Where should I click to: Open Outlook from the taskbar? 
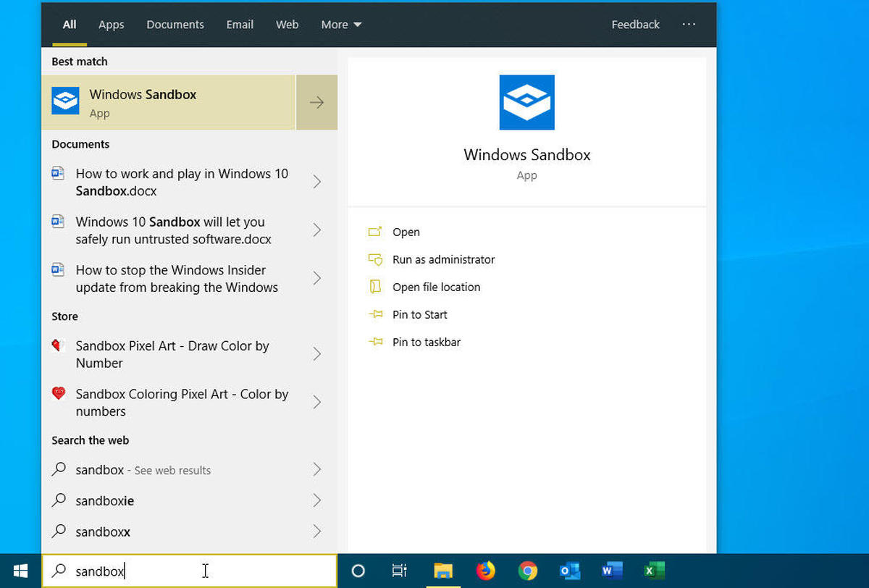[569, 571]
